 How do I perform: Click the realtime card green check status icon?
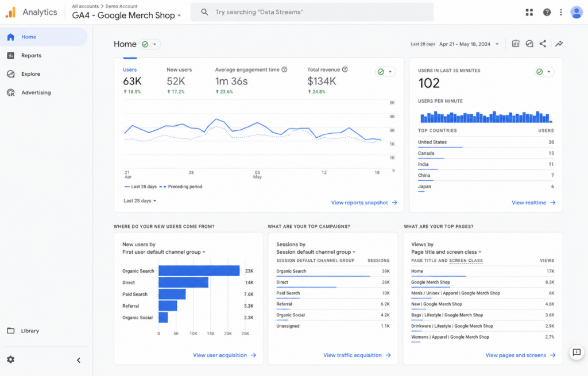[539, 72]
